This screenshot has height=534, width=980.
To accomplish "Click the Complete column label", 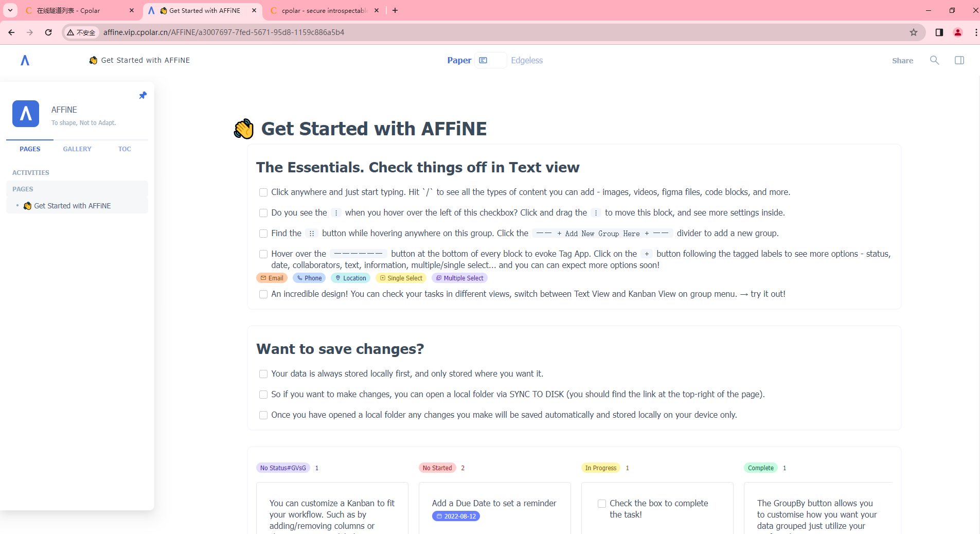I will click(x=761, y=468).
